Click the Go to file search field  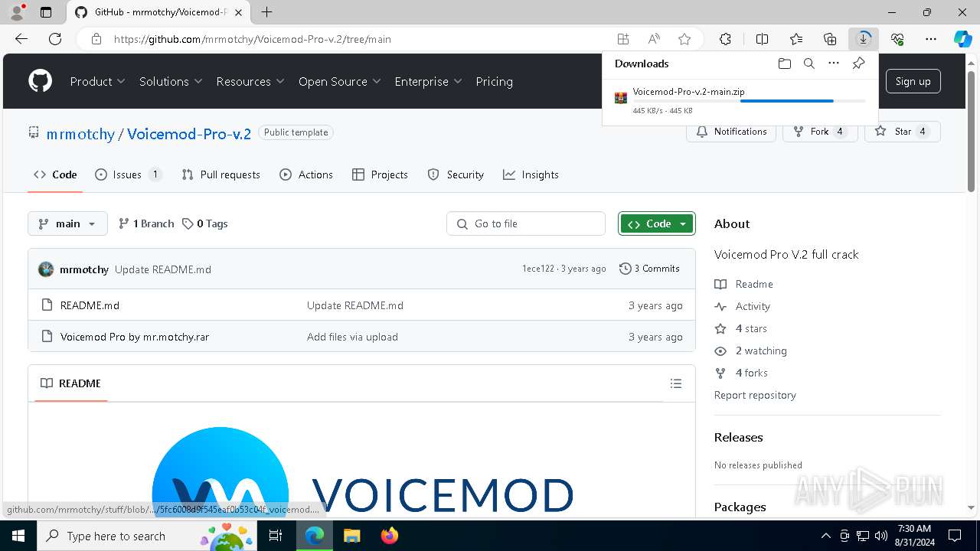(x=526, y=223)
